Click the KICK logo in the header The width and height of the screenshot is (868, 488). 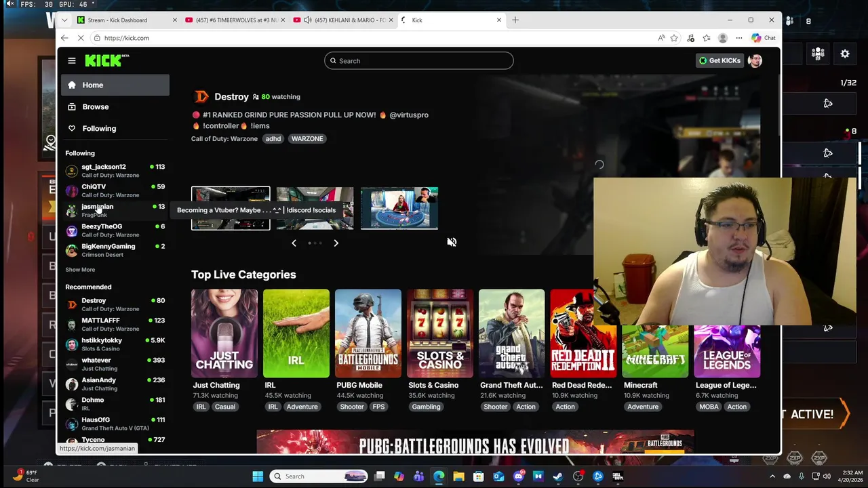[x=106, y=61]
